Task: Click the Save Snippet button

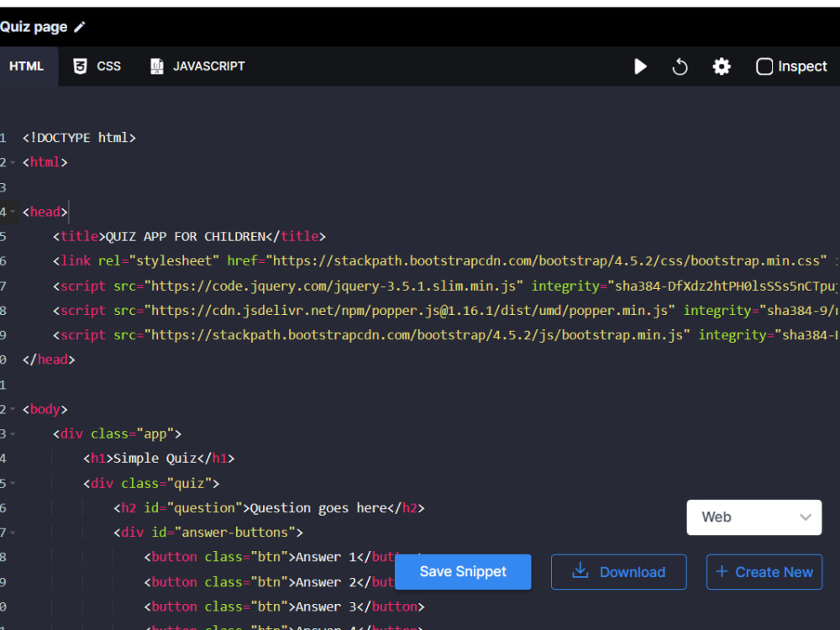Action: [463, 571]
